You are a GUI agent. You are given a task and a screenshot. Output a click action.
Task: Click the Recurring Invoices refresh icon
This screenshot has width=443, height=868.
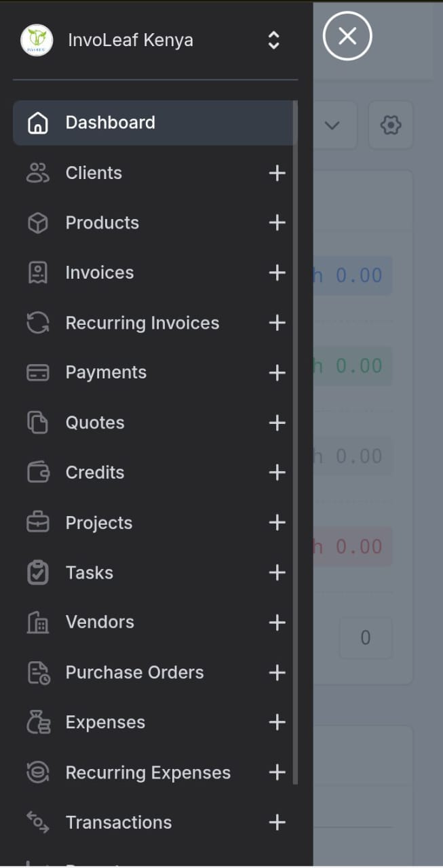coord(38,323)
